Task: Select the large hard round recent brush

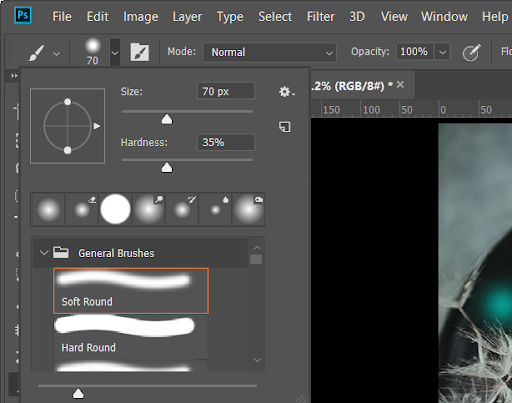Action: (115, 209)
